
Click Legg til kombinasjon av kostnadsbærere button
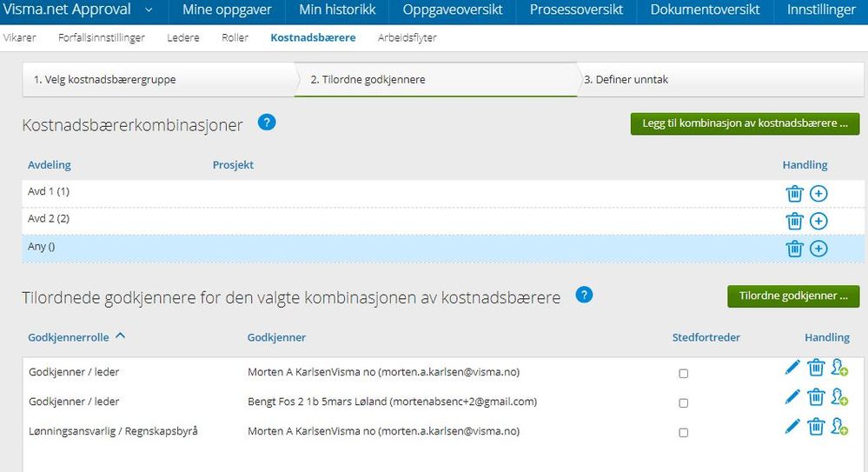tap(745, 123)
